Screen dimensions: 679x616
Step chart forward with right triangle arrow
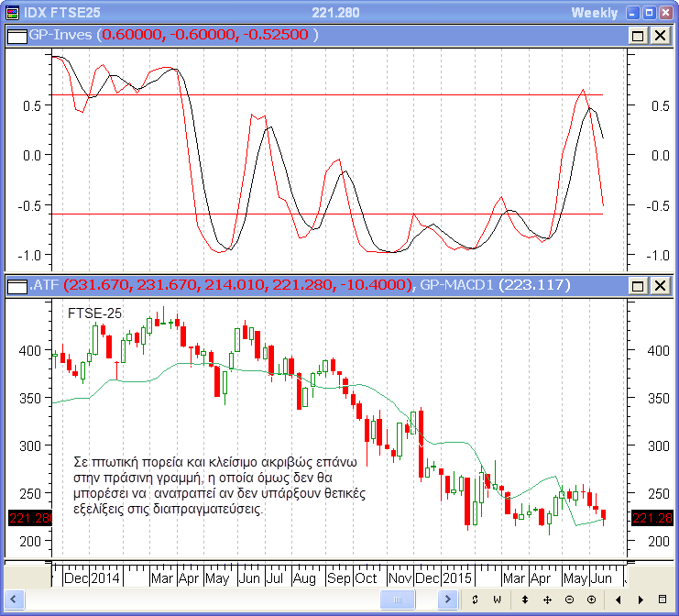pos(641,600)
